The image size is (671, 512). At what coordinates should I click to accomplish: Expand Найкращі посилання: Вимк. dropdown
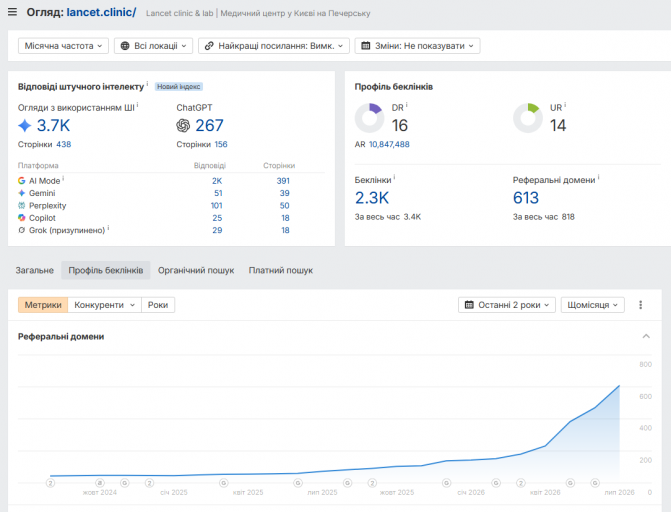click(x=274, y=46)
